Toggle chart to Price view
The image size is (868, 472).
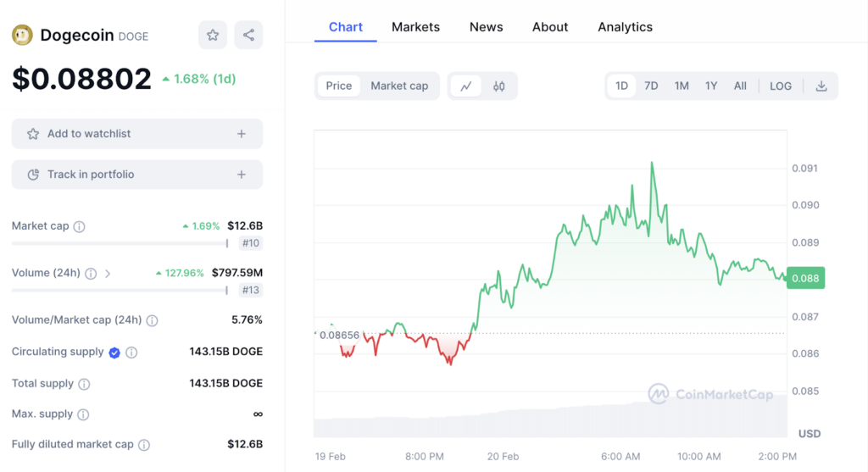pyautogui.click(x=339, y=86)
